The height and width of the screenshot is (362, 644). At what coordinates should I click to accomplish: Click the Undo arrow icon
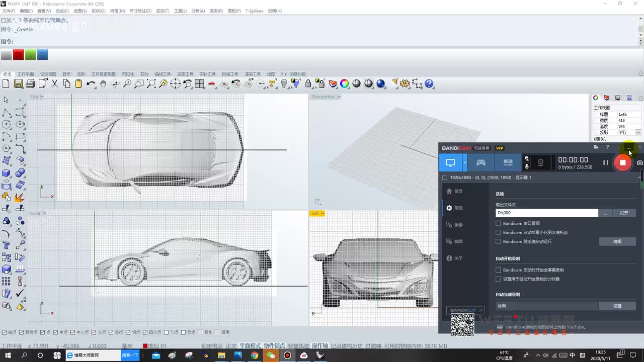click(x=91, y=84)
